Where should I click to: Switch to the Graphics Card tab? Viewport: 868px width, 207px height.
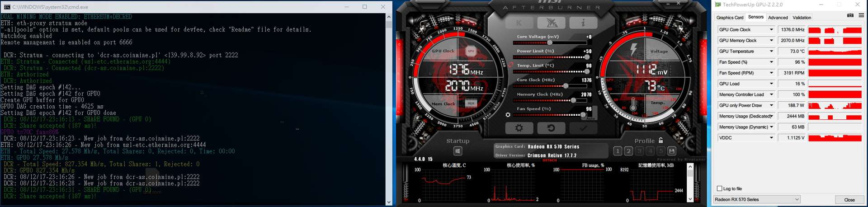730,18
